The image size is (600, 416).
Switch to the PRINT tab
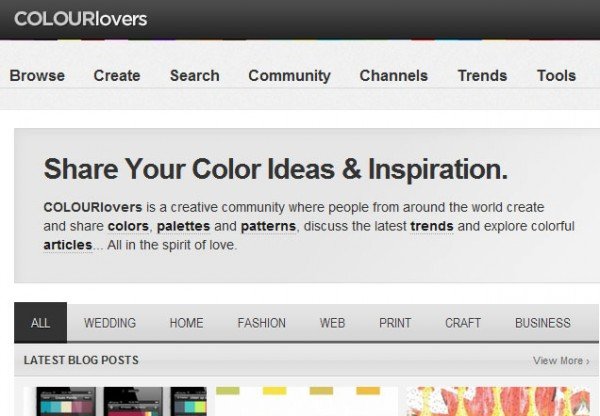click(x=395, y=323)
